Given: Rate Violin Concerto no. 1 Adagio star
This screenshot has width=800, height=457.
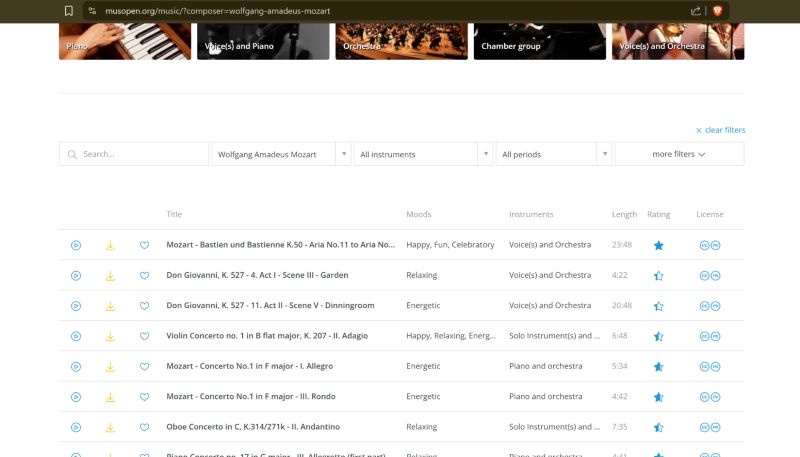Looking at the screenshot, I should [x=659, y=336].
